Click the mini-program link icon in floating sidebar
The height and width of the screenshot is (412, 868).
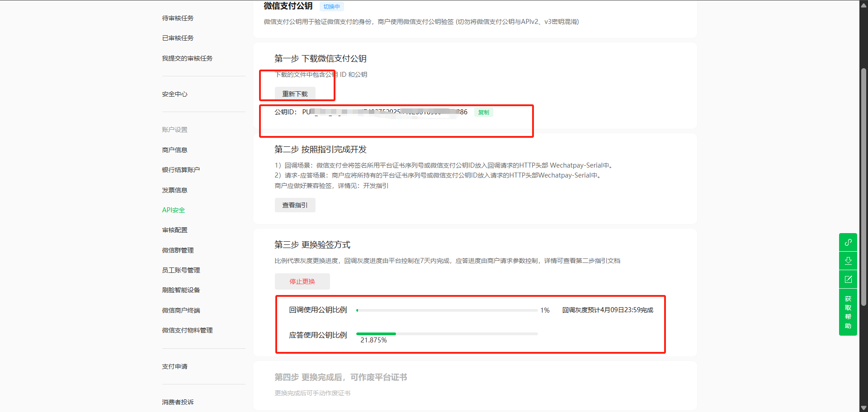pos(848,242)
